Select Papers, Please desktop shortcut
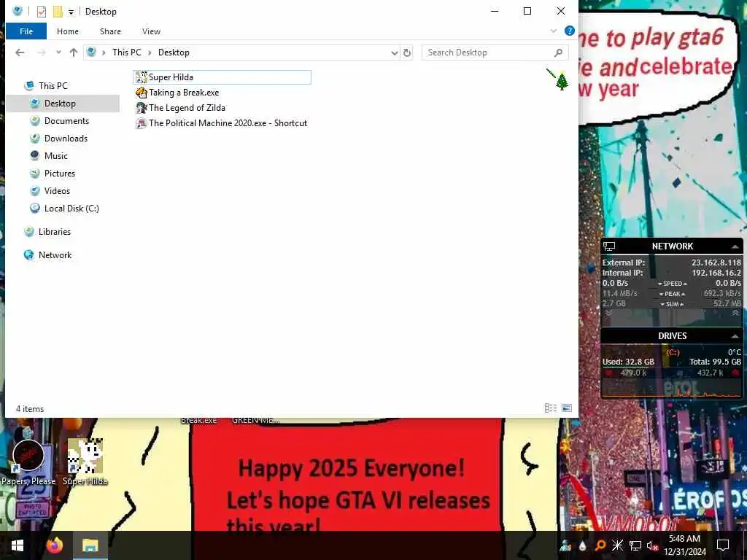Image resolution: width=747 pixels, height=560 pixels. tap(28, 462)
